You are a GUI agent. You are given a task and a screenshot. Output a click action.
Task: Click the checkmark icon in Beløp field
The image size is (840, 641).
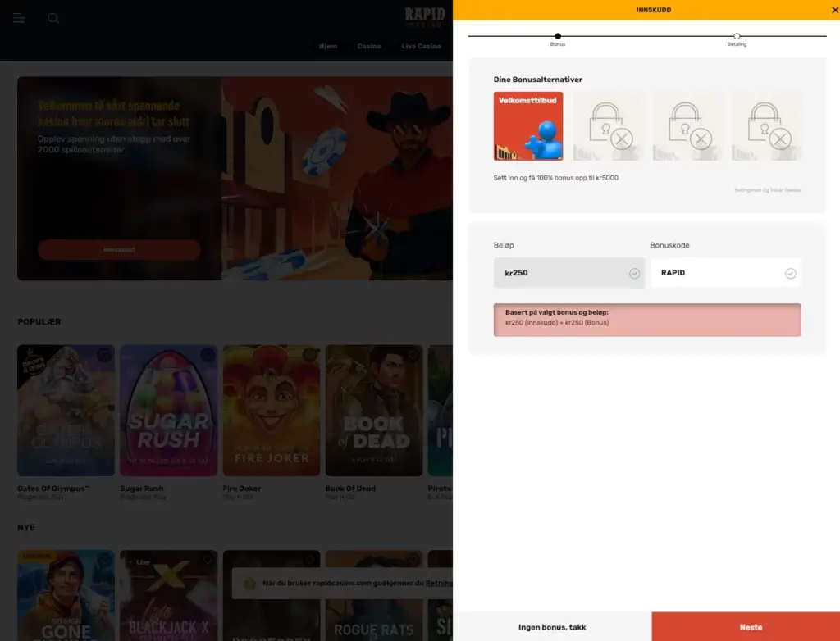[634, 274]
